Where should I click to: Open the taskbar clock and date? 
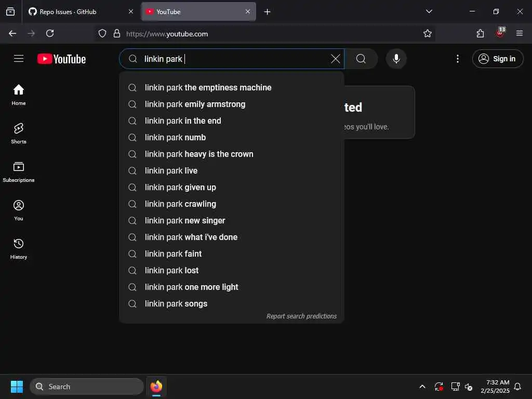[x=495, y=387]
